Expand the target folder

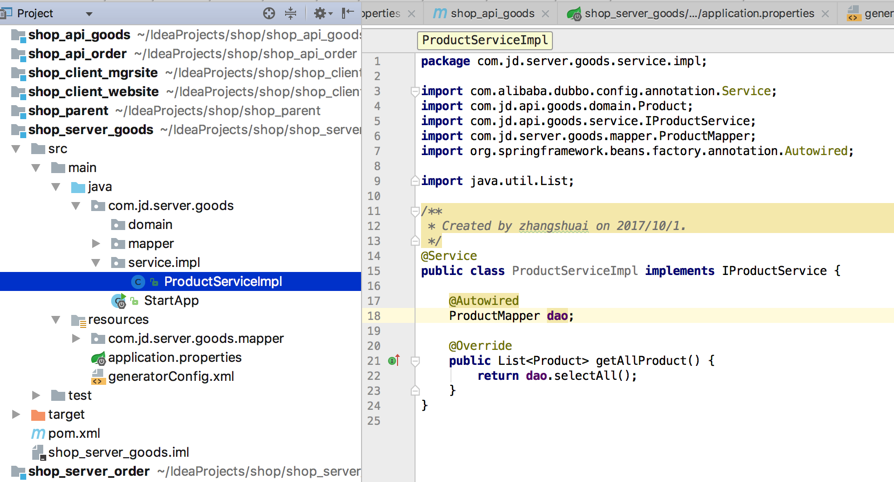tap(16, 415)
